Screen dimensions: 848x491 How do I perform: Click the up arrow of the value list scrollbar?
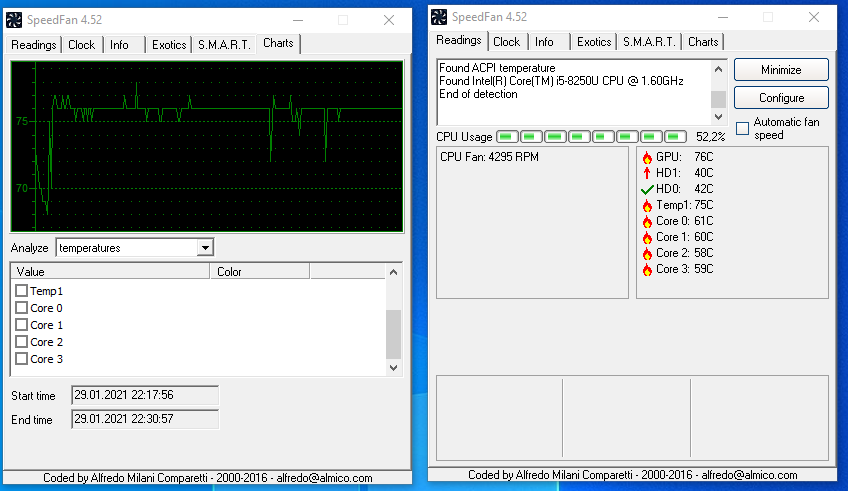point(394,272)
